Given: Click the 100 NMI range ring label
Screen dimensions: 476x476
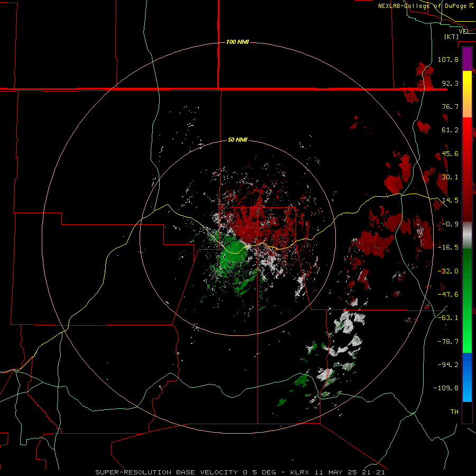Looking at the screenshot, I should pos(237,42).
